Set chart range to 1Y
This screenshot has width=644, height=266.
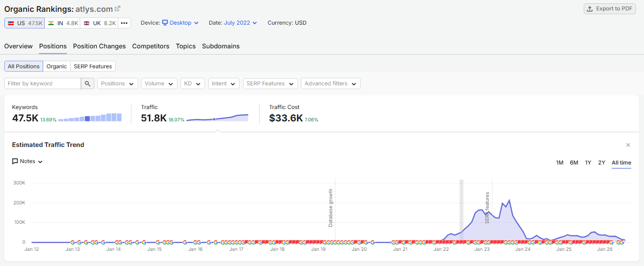coord(588,163)
